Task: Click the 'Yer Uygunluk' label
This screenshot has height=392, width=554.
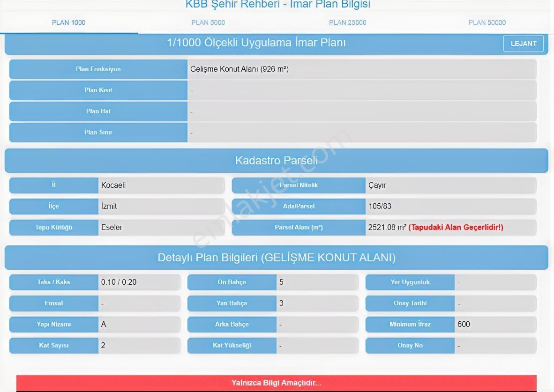Action: (410, 282)
